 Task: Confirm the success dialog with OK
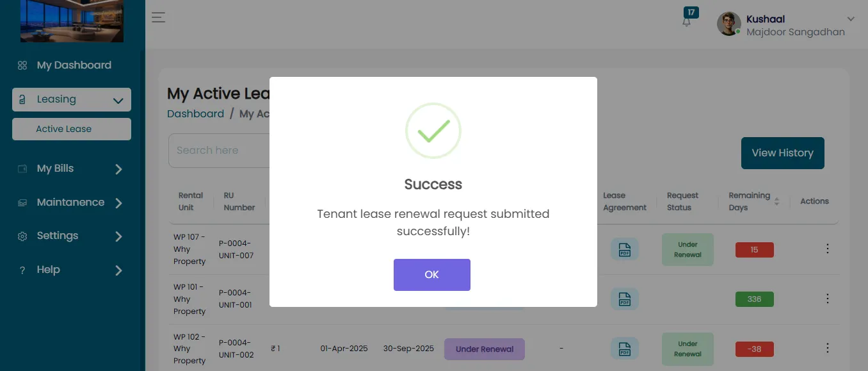click(x=432, y=275)
